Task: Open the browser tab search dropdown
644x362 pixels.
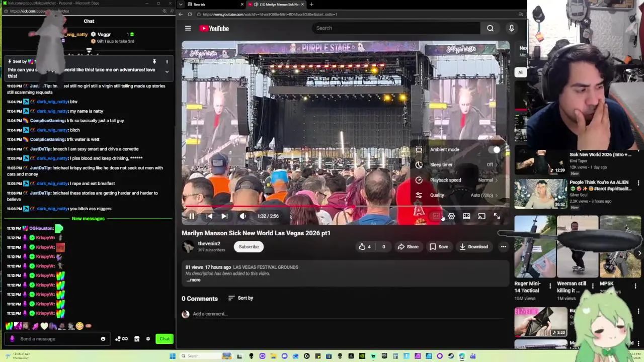Action: (181, 5)
